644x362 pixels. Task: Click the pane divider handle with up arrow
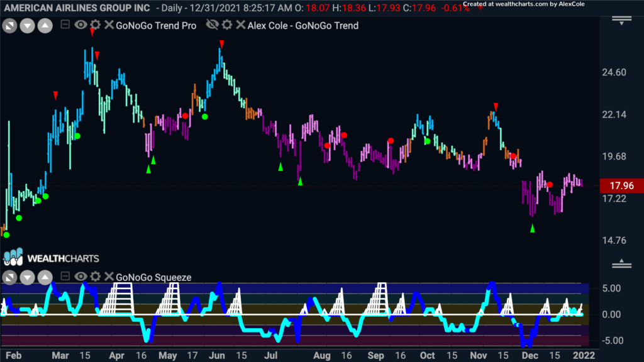621,263
